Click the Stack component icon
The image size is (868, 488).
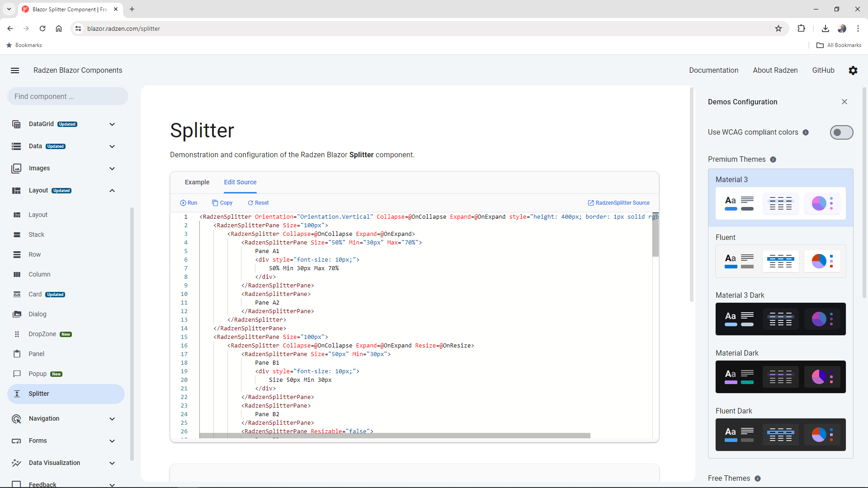tap(17, 235)
